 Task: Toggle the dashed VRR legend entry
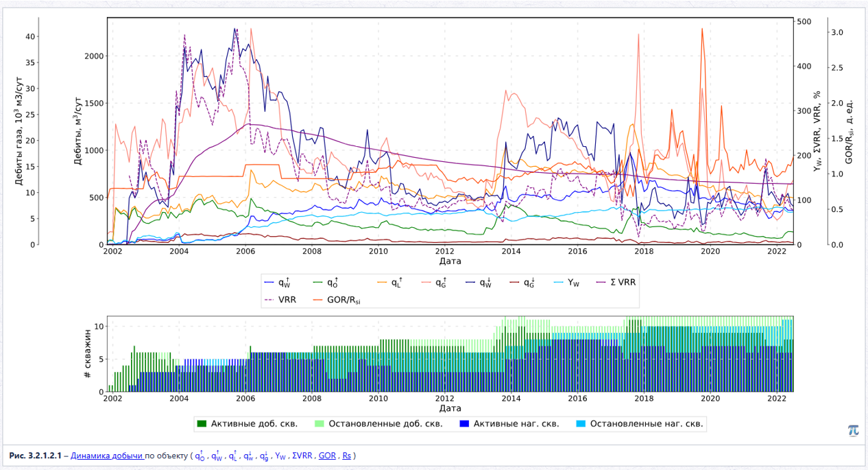tap(280, 300)
